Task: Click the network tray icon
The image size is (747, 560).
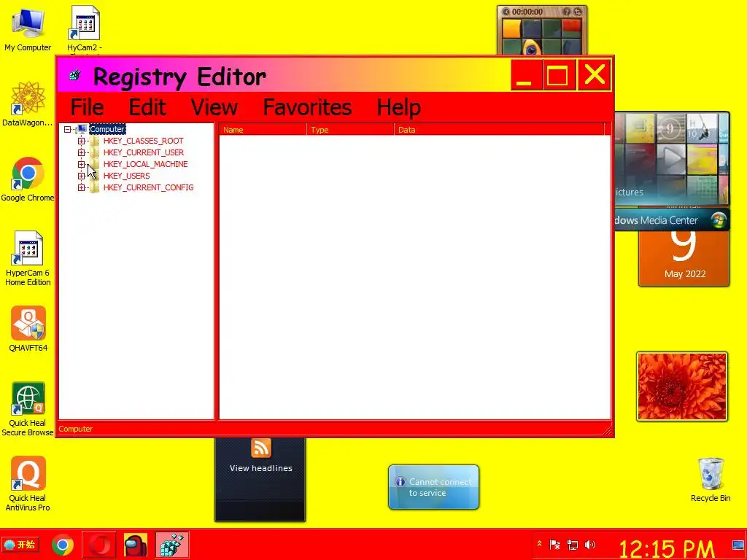Action: click(x=572, y=544)
